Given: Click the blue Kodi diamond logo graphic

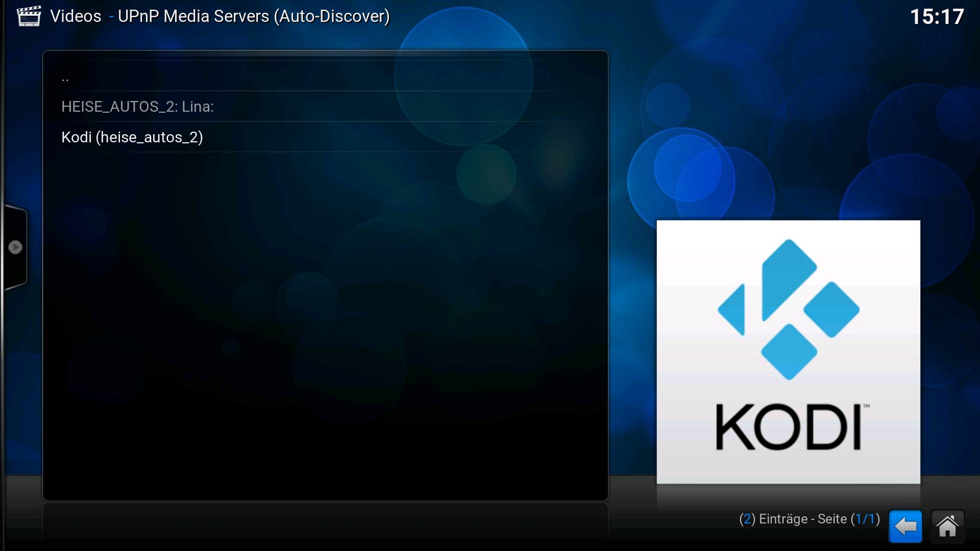Looking at the screenshot, I should (x=789, y=309).
